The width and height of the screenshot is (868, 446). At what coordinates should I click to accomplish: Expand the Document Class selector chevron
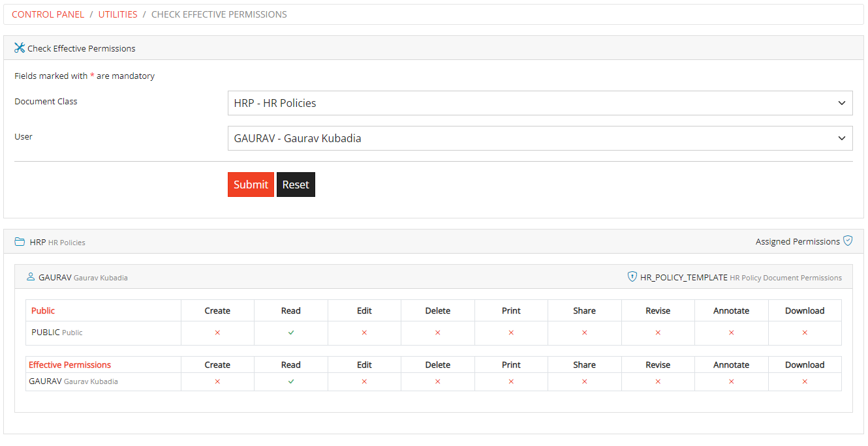click(x=842, y=103)
